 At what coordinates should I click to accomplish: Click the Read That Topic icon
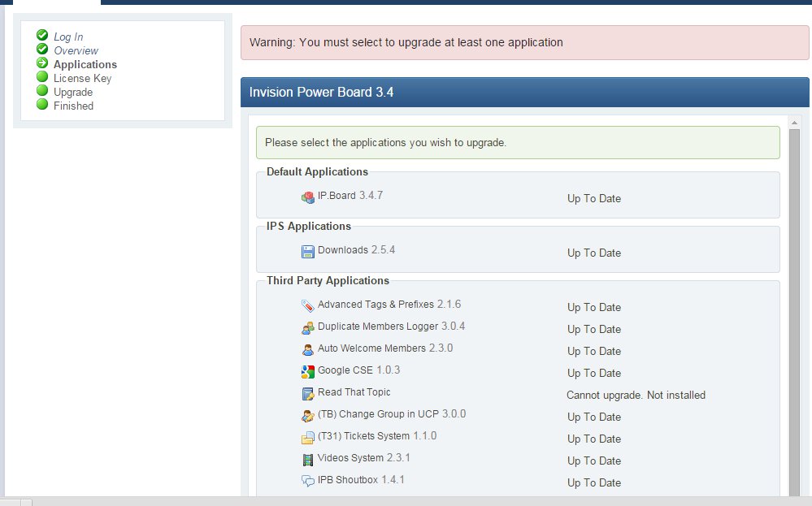(308, 394)
